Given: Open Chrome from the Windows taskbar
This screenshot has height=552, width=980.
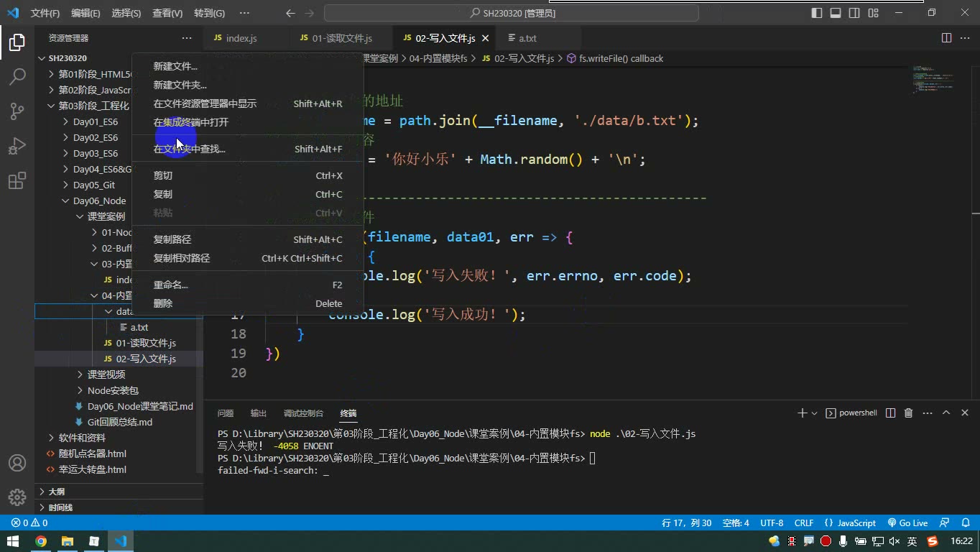Looking at the screenshot, I should (x=41, y=541).
